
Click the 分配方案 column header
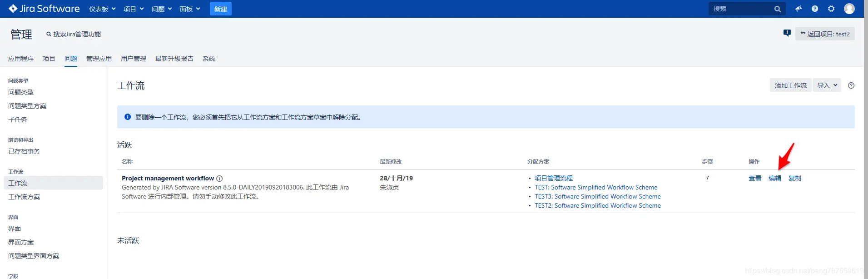coord(538,161)
